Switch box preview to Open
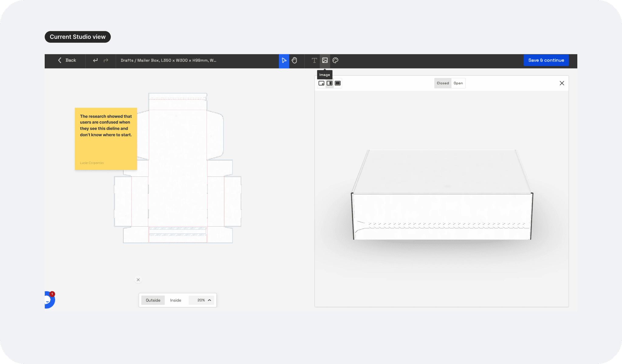Viewport: 622px width, 364px height. pos(458,83)
